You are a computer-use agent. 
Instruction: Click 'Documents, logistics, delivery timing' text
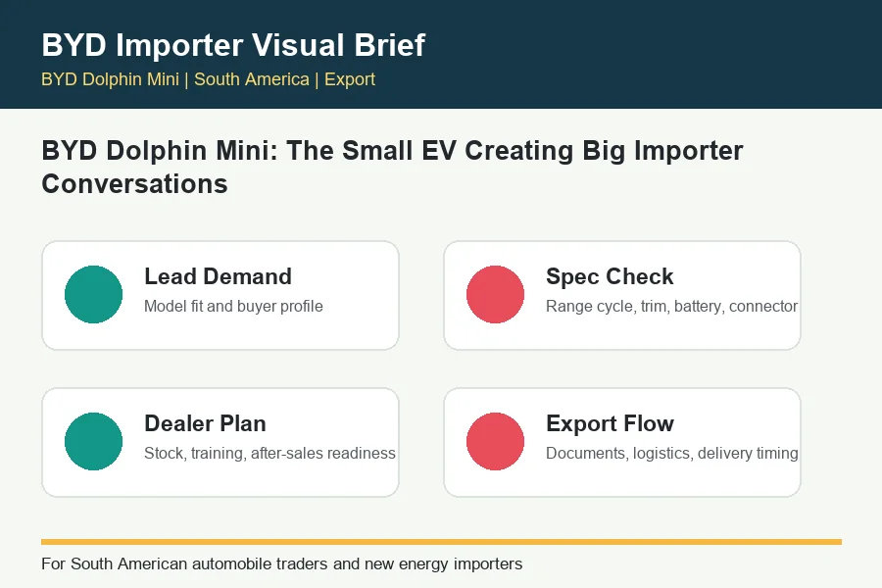click(671, 453)
